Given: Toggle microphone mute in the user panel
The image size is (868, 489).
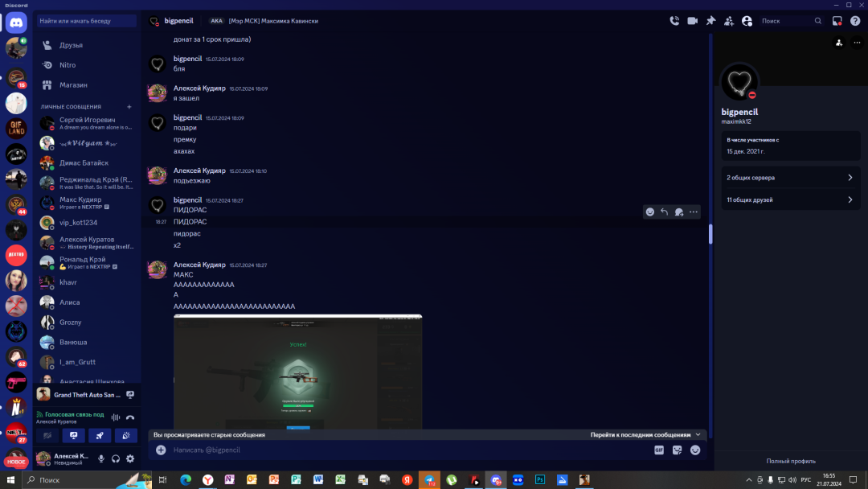Looking at the screenshot, I should (x=101, y=458).
